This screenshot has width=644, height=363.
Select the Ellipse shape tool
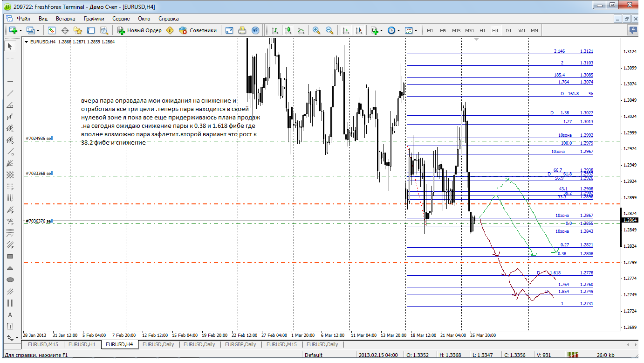[10, 279]
